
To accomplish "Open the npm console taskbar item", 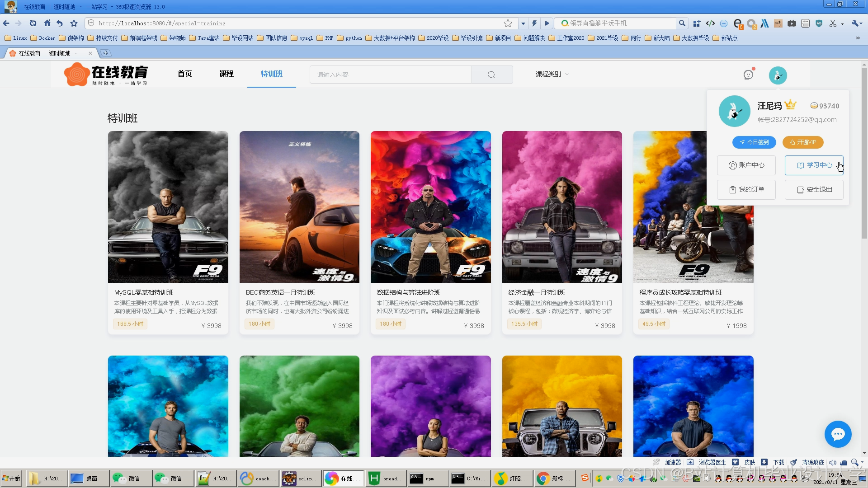I will click(427, 478).
